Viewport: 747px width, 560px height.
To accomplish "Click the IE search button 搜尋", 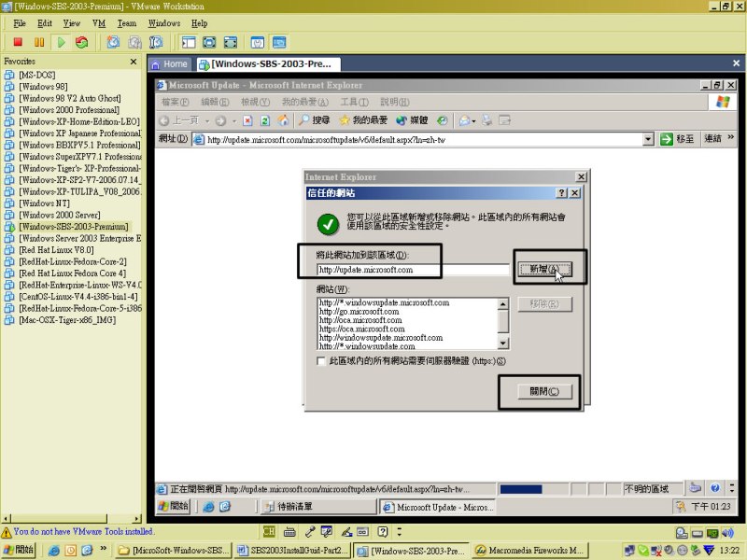I will click(315, 120).
